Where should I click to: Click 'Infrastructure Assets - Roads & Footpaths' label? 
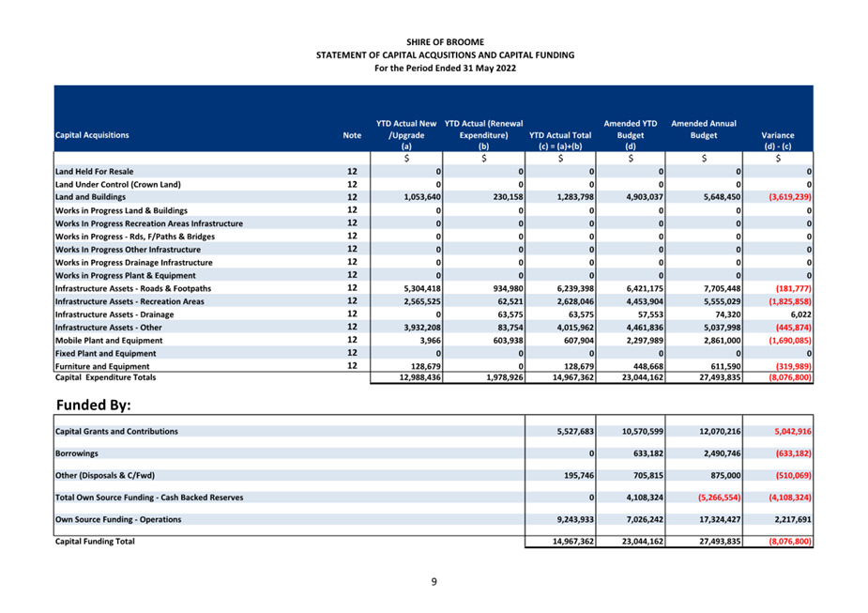tap(133, 288)
